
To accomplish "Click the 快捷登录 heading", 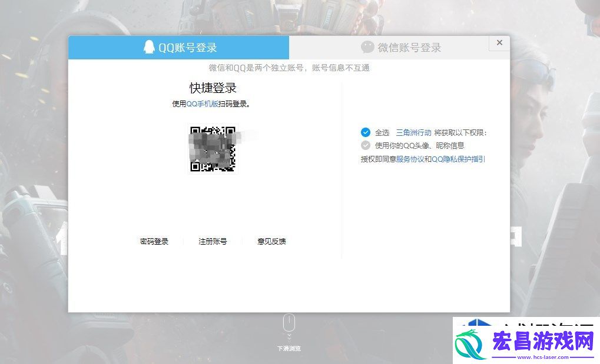I will 213,88.
